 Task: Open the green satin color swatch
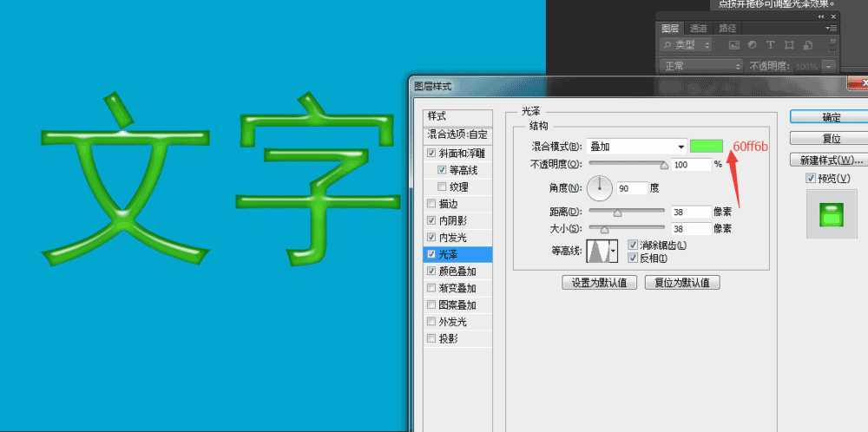707,146
